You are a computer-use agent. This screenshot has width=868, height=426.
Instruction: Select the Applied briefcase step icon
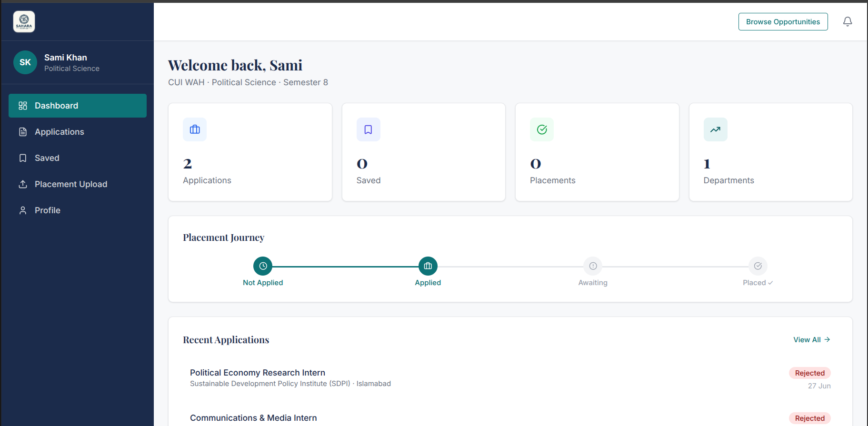point(428,266)
